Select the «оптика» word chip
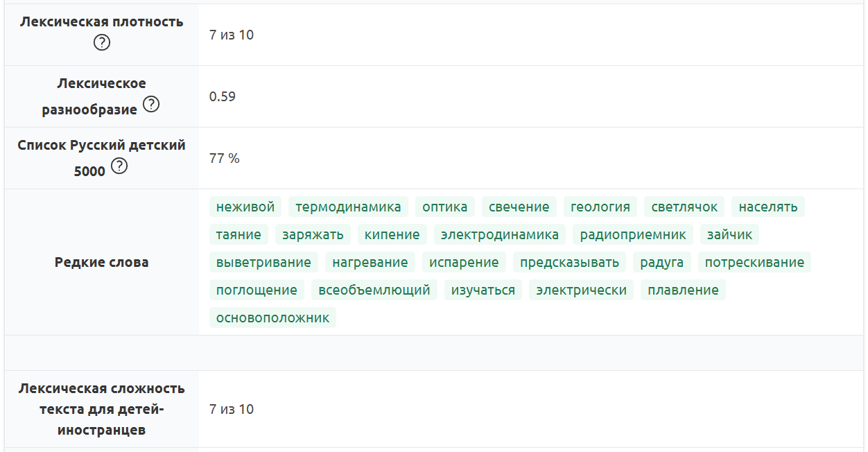 point(444,207)
